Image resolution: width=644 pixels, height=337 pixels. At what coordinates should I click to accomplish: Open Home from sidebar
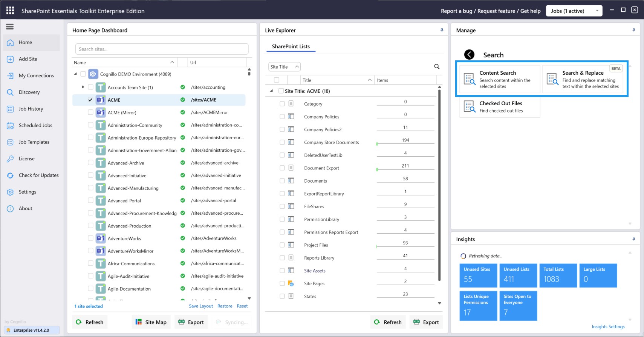coord(32,43)
